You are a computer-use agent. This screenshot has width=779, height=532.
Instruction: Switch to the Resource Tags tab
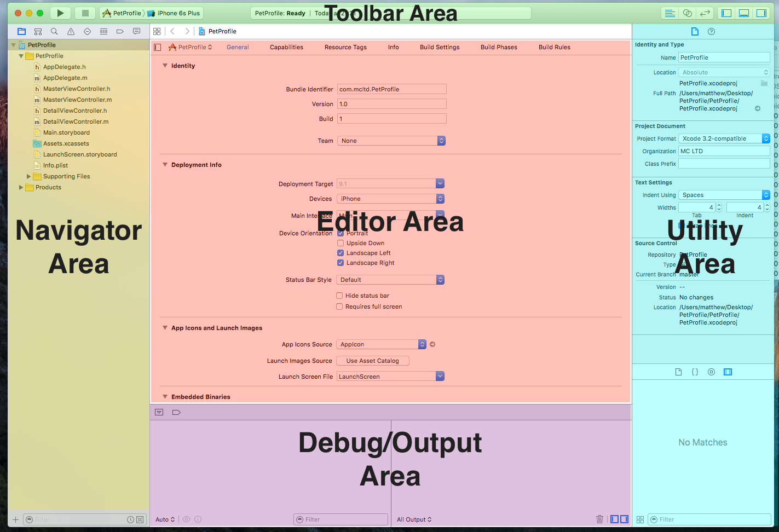345,47
